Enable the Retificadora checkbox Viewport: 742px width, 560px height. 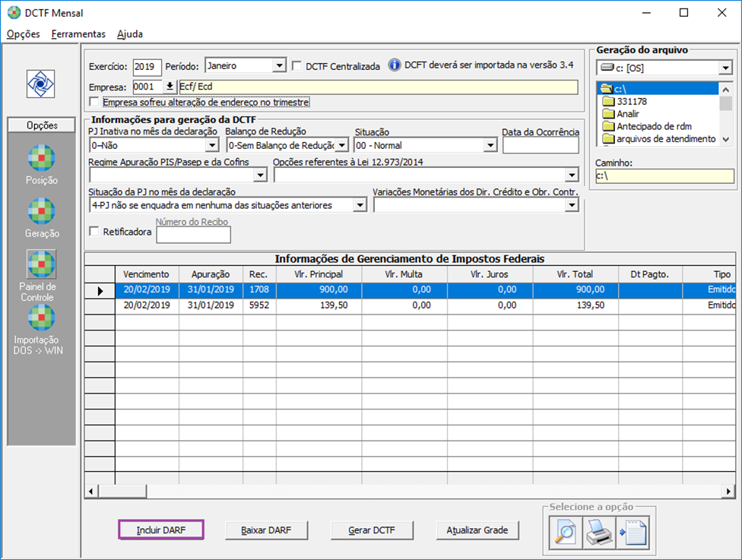(94, 231)
